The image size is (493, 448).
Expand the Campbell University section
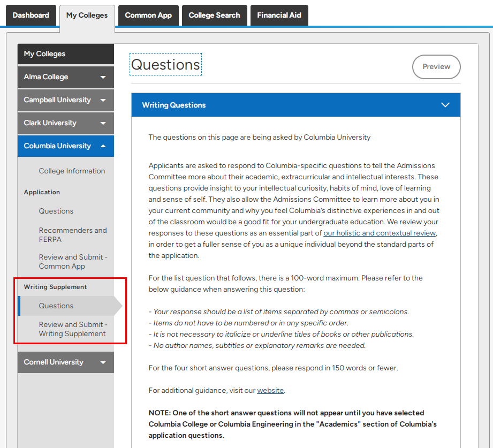click(66, 100)
